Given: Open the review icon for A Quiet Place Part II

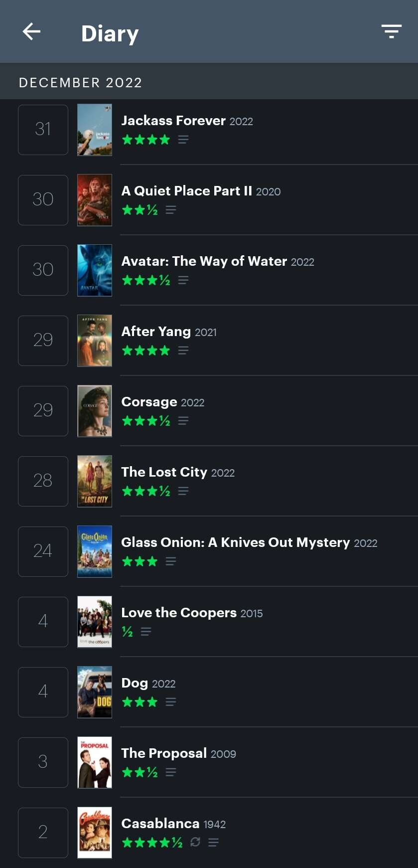Looking at the screenshot, I should (171, 210).
